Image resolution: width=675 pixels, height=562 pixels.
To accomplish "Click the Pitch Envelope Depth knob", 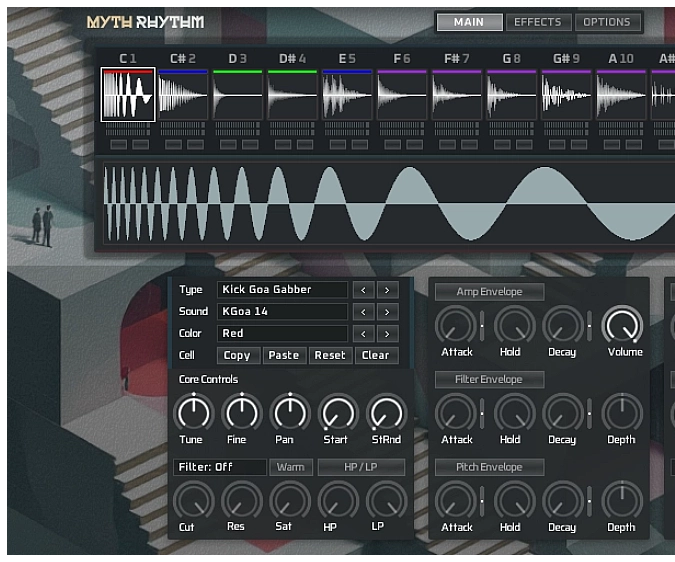I will point(621,500).
